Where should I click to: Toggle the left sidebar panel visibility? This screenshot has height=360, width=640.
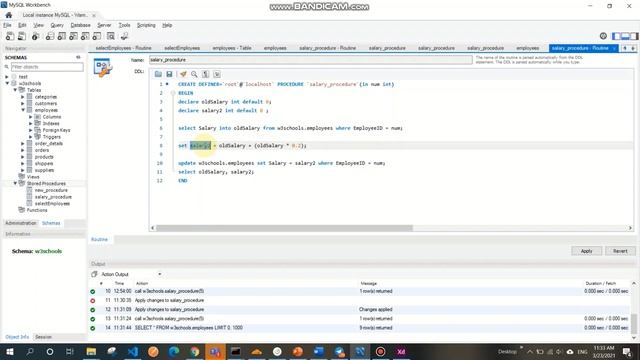tap(616, 36)
